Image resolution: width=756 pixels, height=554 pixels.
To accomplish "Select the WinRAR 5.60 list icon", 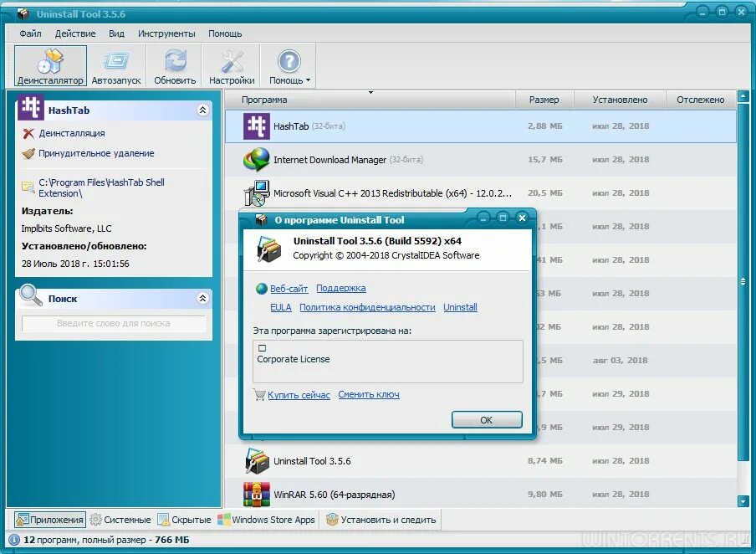I will [256, 494].
